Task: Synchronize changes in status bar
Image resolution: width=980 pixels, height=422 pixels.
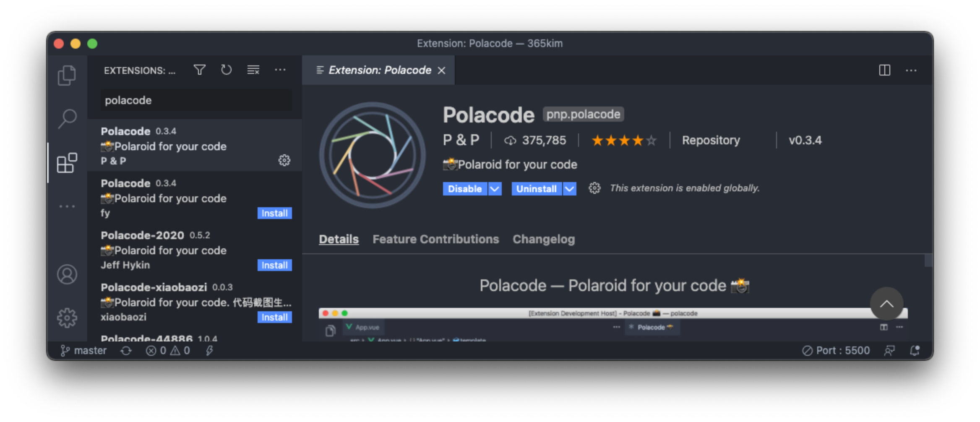Action: [x=126, y=350]
